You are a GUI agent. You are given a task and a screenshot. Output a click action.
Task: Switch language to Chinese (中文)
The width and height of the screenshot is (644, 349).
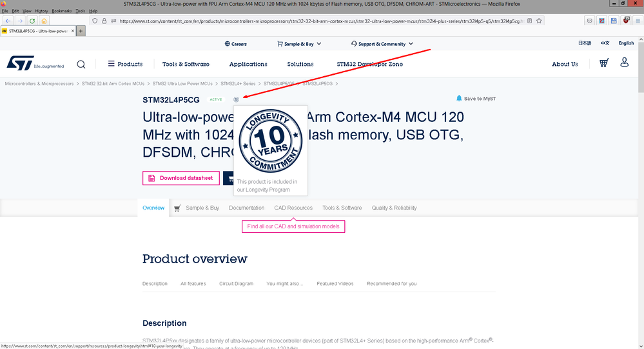[605, 43]
